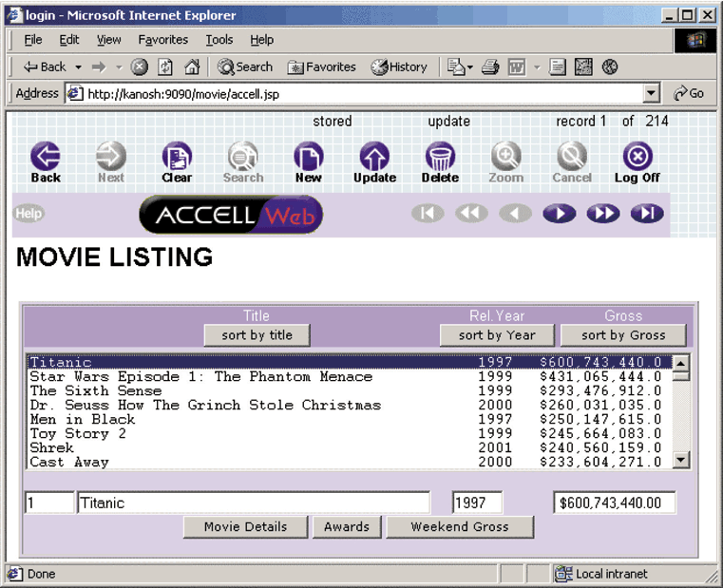Click the browser Back arrow
Viewport: 723px width, 588px height.
[x=45, y=67]
